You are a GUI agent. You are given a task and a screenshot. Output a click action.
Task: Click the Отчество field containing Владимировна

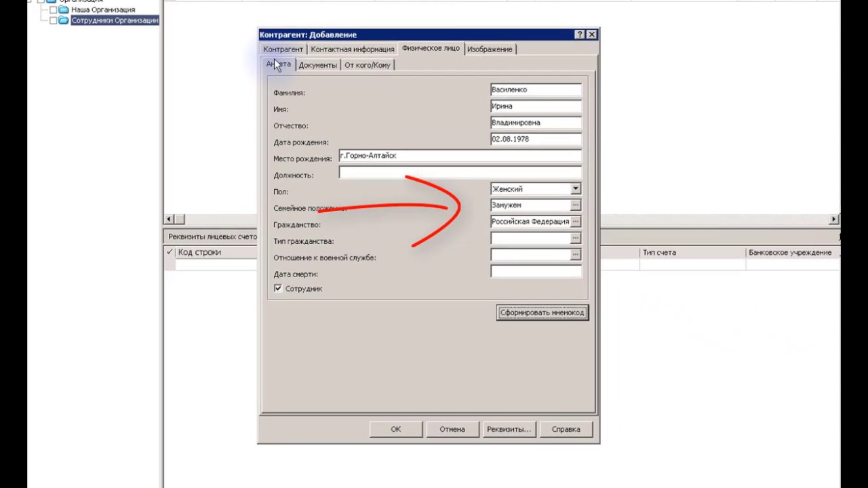tap(536, 123)
